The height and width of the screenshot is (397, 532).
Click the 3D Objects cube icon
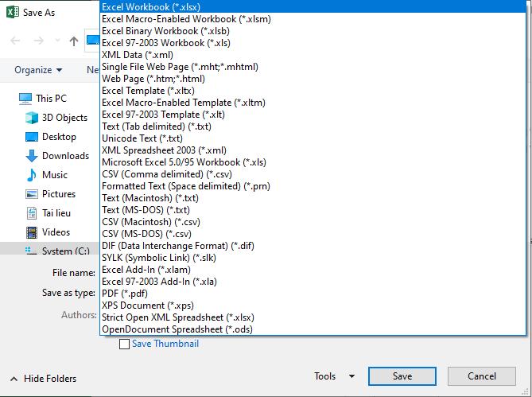pyautogui.click(x=32, y=118)
